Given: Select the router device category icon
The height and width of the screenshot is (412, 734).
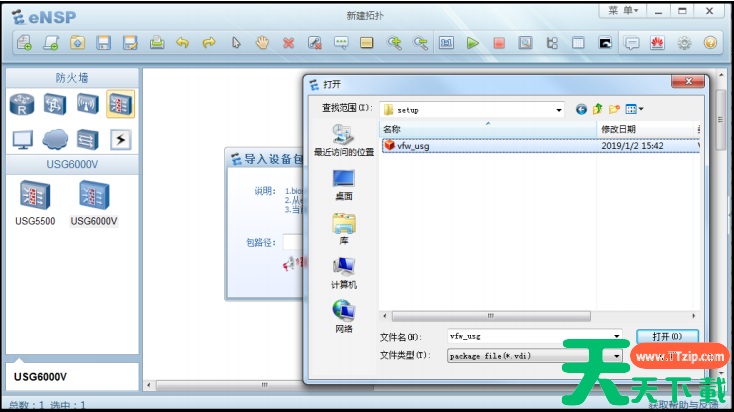Looking at the screenshot, I should coord(23,103).
